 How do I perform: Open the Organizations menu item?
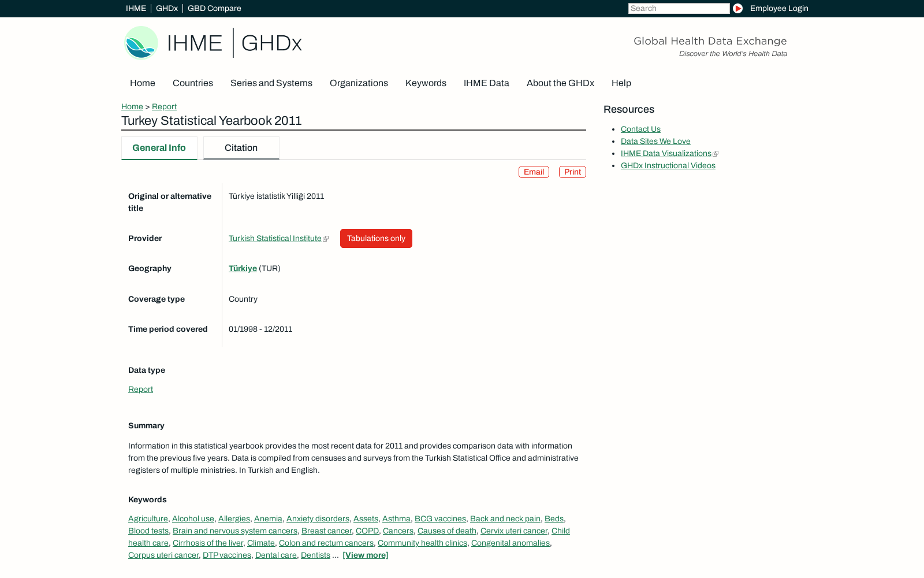(359, 83)
